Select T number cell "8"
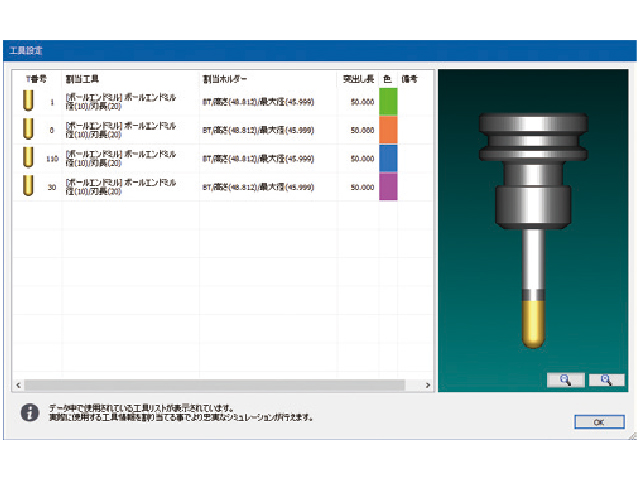The width and height of the screenshot is (640, 480). click(52, 130)
